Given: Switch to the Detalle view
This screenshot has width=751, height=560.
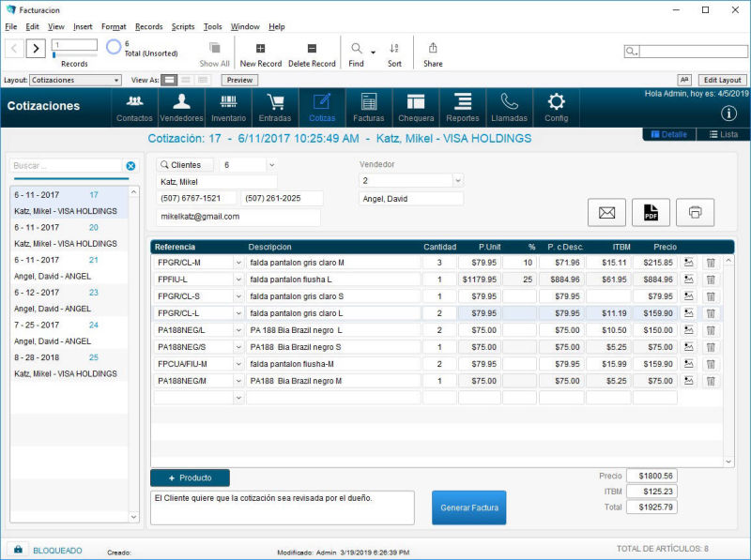Looking at the screenshot, I should click(669, 134).
